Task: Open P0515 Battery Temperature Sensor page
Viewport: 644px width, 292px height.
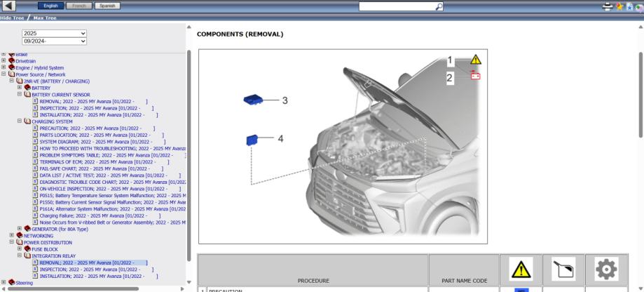Action: (x=113, y=195)
